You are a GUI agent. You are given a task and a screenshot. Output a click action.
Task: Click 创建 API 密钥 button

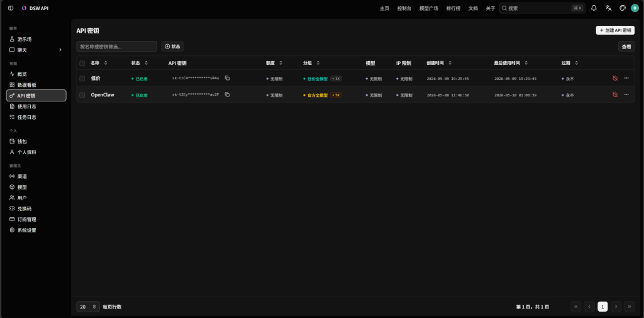click(x=615, y=30)
